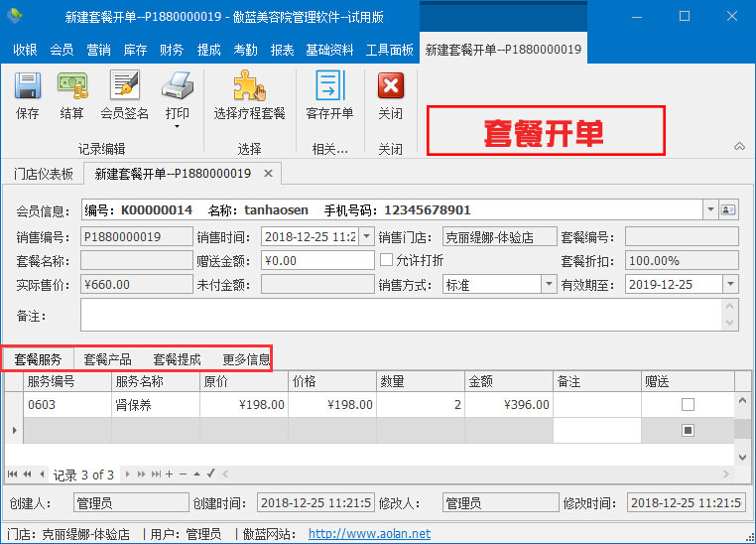Open the 有效期至 date picker dropdown

730,285
